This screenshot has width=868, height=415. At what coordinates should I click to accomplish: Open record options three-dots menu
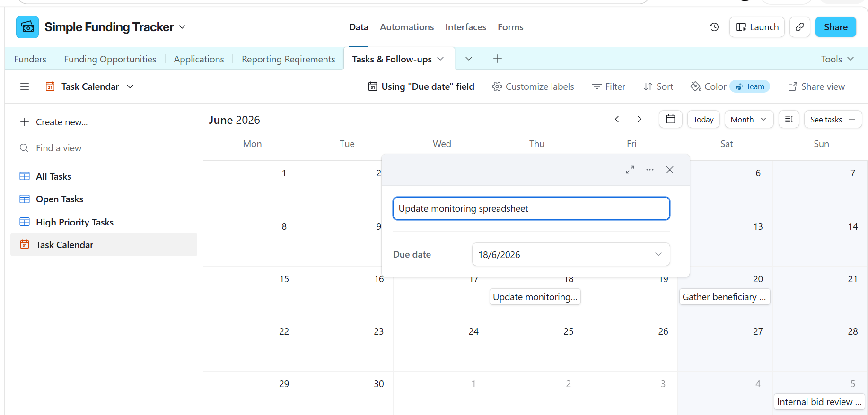(650, 170)
